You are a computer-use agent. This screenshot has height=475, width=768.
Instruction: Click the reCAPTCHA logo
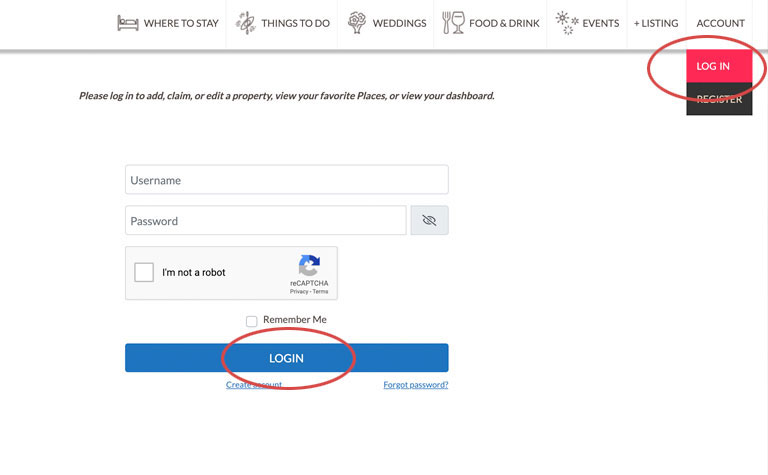309,266
